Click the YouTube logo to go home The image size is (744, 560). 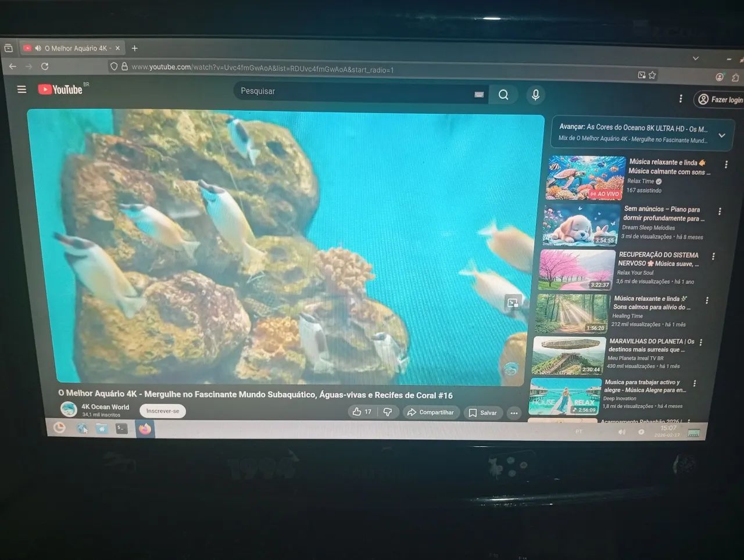(x=60, y=89)
